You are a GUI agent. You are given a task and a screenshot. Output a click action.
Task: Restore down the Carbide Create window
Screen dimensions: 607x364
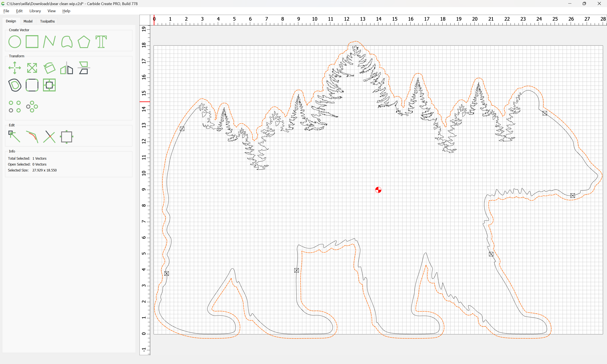584,4
